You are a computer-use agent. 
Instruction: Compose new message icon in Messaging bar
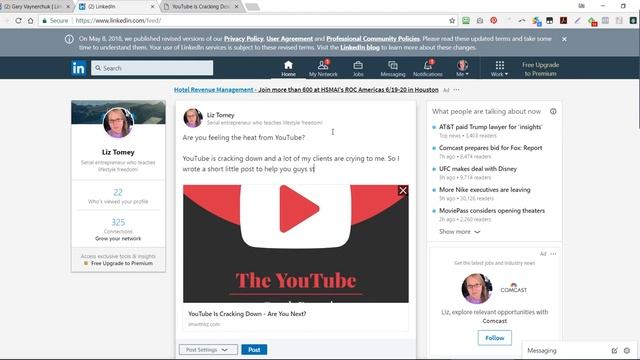(x=614, y=350)
